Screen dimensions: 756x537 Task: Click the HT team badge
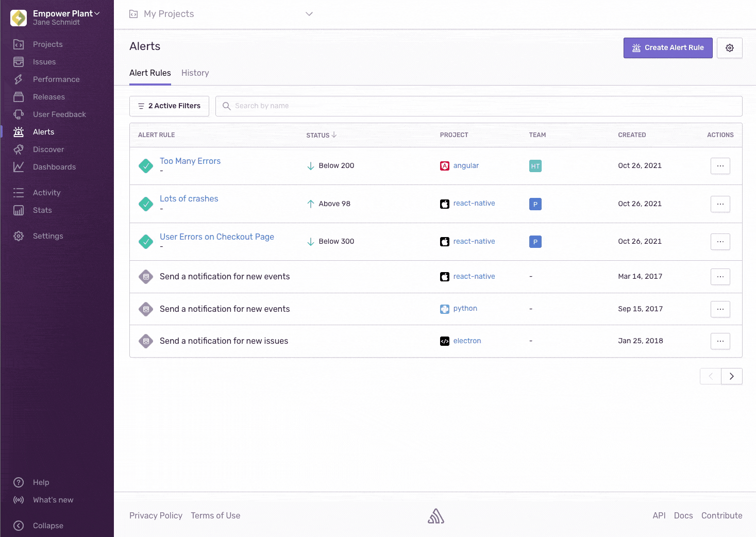pos(535,166)
